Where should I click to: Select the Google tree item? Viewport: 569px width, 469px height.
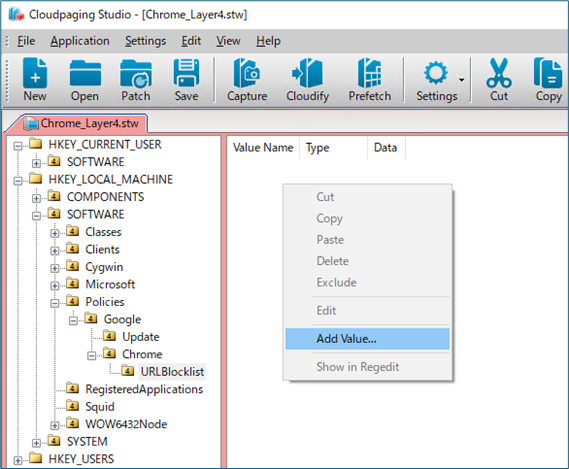click(122, 319)
